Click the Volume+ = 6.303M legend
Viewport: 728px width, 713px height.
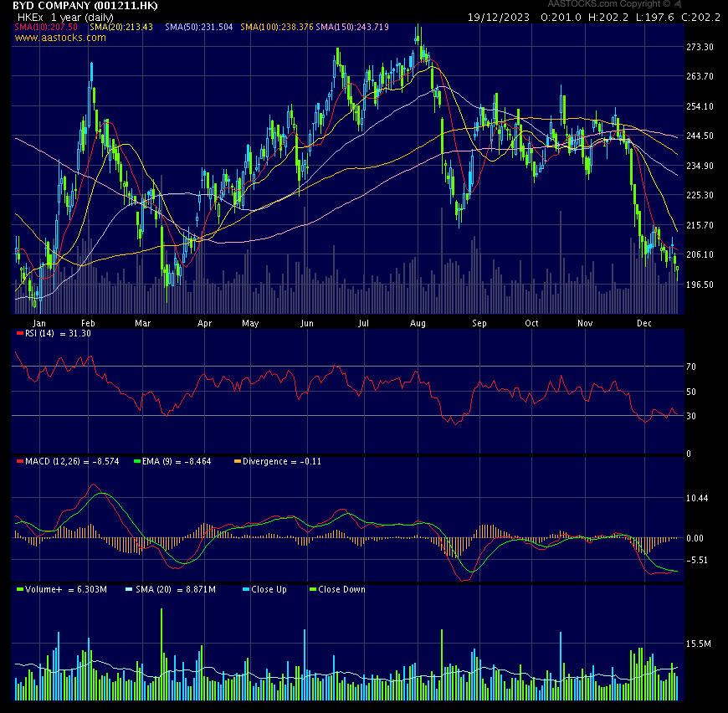click(x=66, y=589)
